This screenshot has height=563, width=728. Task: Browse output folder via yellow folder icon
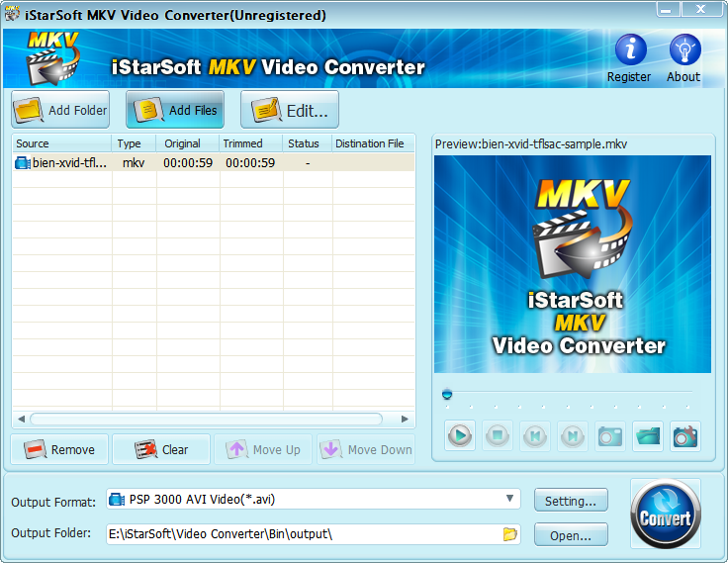point(510,534)
